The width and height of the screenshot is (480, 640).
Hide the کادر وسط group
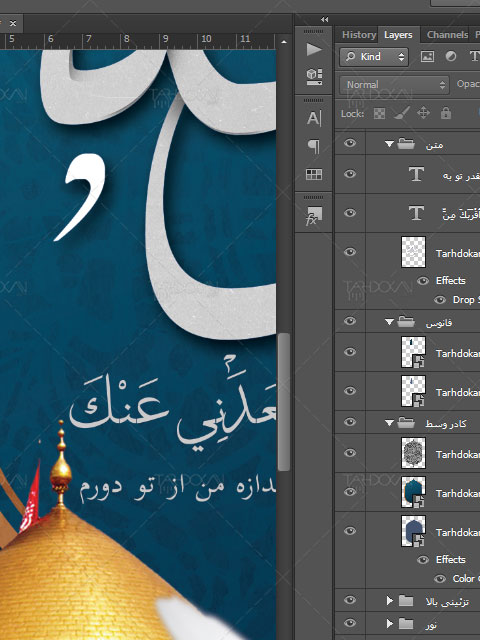point(350,422)
